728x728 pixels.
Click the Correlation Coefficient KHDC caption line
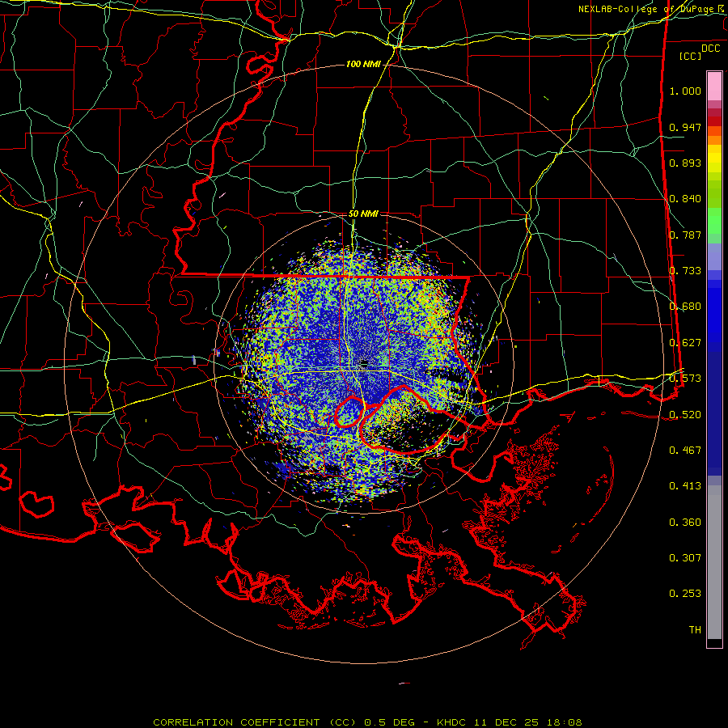pos(367,722)
